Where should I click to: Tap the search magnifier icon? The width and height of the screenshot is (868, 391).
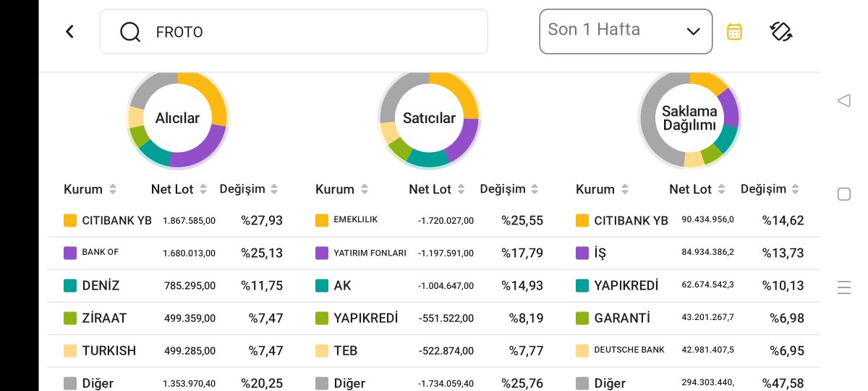(130, 32)
